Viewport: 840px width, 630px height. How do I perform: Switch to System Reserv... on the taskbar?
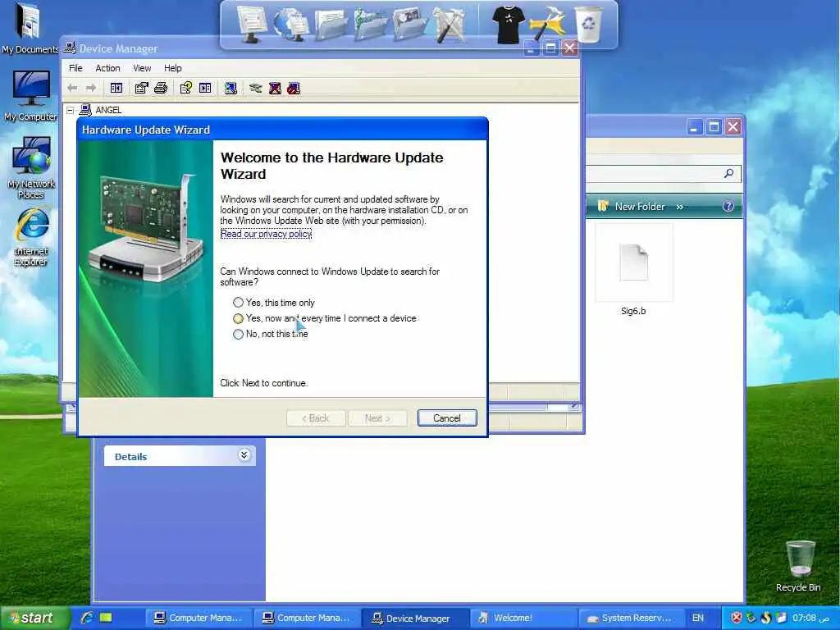point(631,619)
